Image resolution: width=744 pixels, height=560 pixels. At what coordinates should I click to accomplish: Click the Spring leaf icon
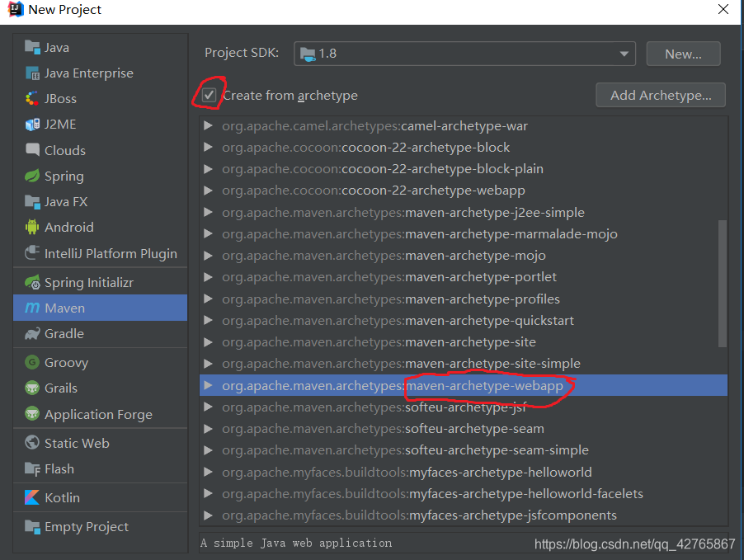32,176
